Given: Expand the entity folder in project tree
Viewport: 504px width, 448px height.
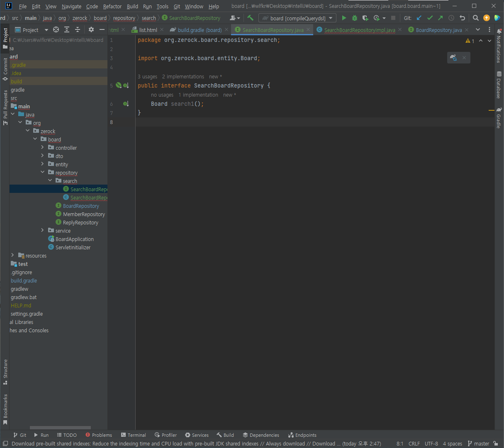Looking at the screenshot, I should click(43, 164).
